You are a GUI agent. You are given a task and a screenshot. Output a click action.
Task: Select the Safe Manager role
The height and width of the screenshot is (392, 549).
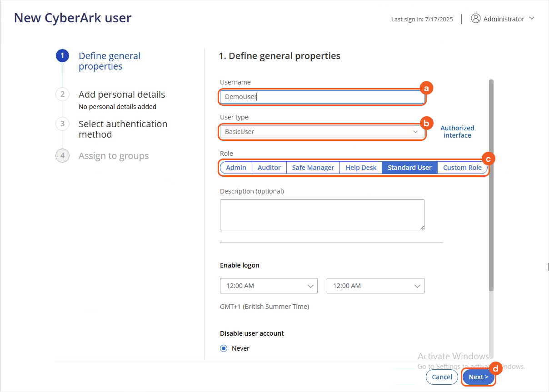click(313, 167)
